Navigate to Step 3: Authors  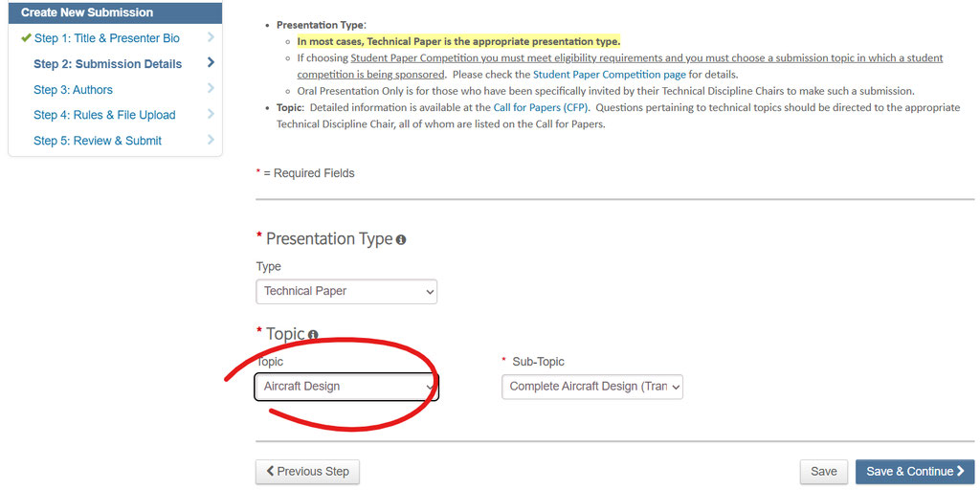73,90
